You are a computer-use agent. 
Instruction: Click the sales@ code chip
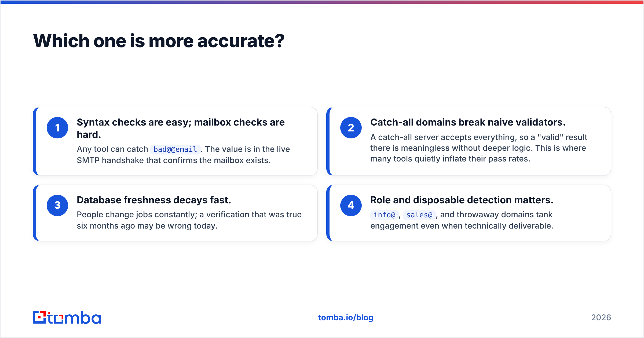(x=419, y=215)
